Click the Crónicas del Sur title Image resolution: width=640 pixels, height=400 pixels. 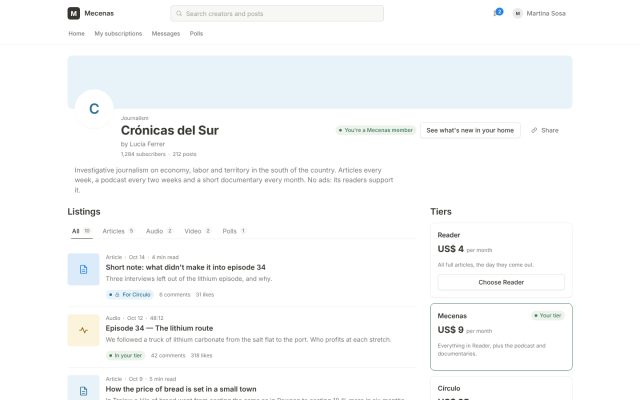[x=170, y=131]
